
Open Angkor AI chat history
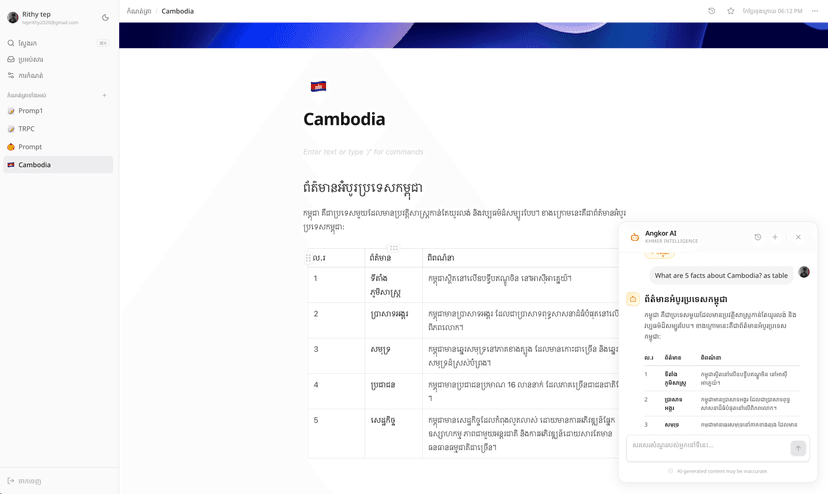coord(757,237)
